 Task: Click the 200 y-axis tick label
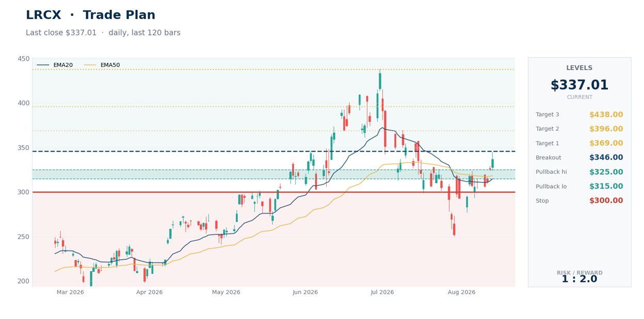(24, 281)
